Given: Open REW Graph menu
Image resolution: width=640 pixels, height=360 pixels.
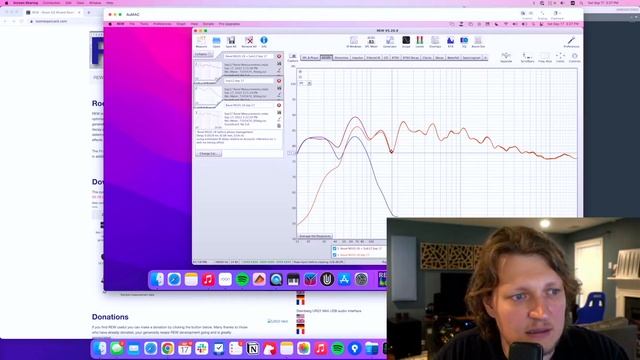Looking at the screenshot, I should point(181,24).
